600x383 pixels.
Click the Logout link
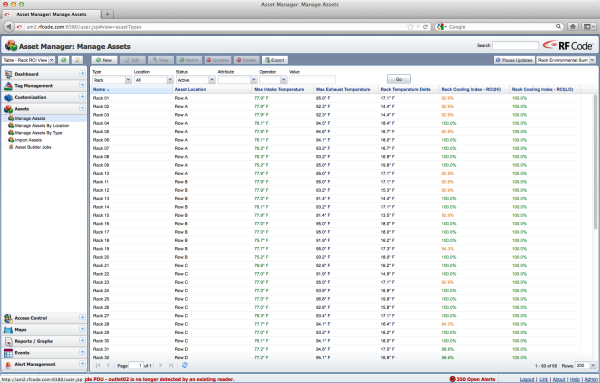pos(527,379)
